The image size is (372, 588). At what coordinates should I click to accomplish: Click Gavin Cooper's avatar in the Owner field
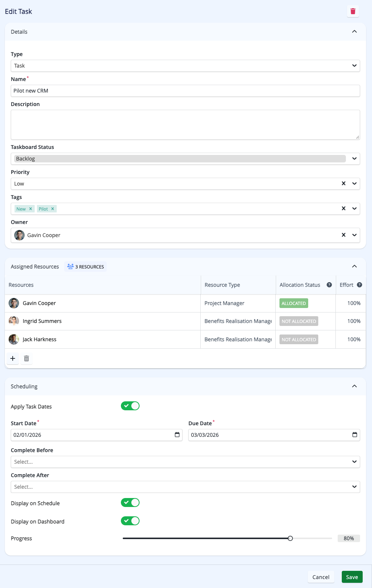coord(19,235)
